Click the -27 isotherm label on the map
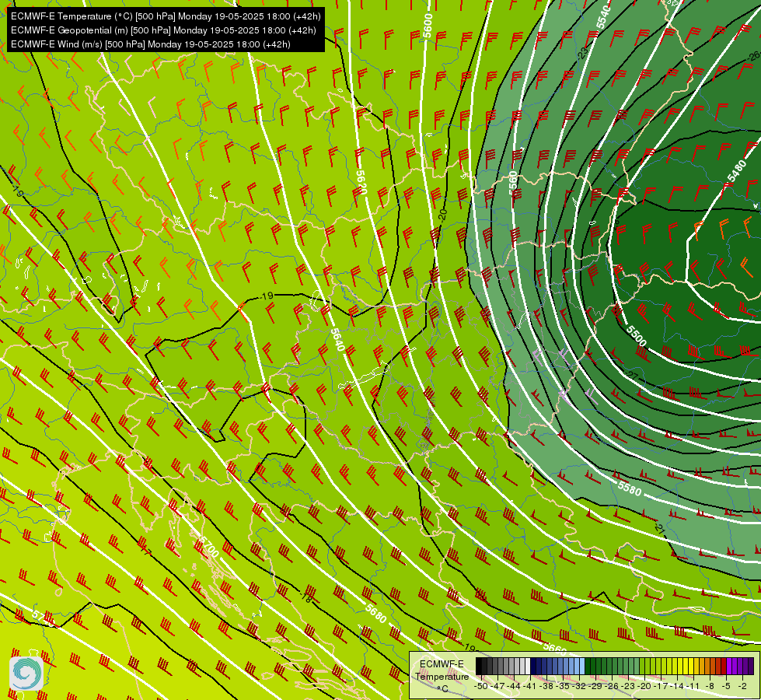 pos(631,375)
